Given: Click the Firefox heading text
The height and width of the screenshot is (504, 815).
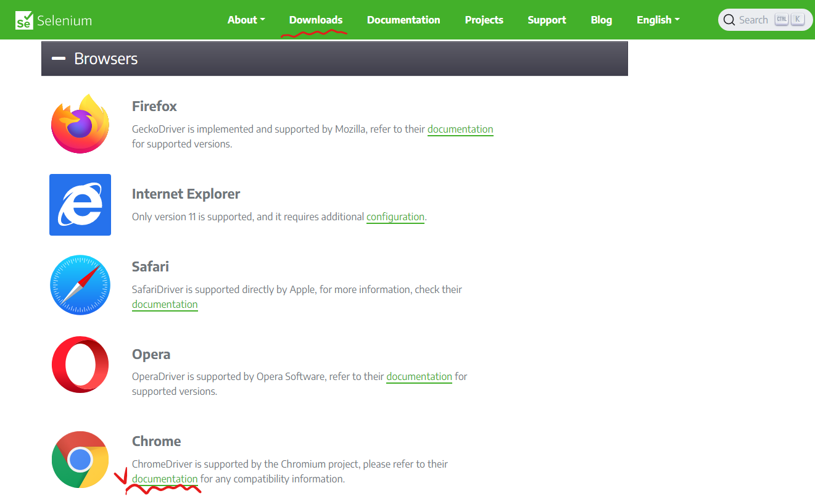Looking at the screenshot, I should click(154, 106).
